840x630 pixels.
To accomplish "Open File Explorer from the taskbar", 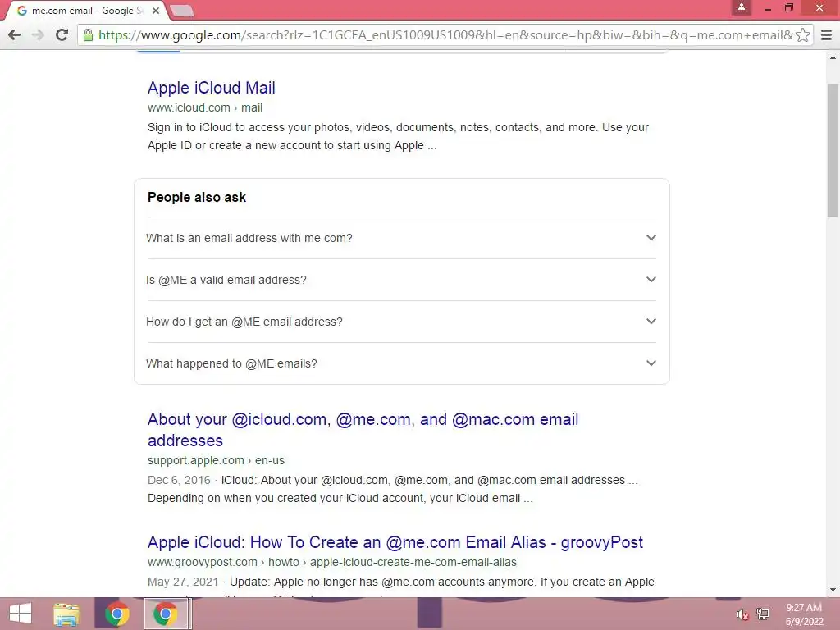I will tap(67, 614).
